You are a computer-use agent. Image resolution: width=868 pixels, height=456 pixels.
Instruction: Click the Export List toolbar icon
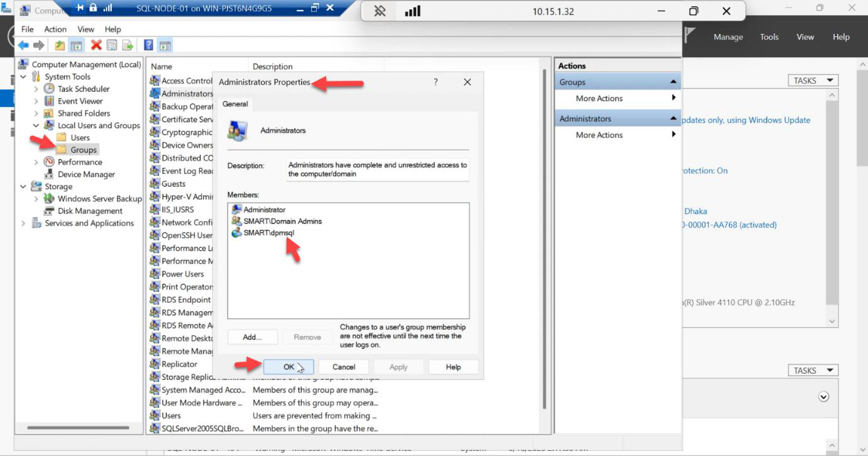(128, 45)
